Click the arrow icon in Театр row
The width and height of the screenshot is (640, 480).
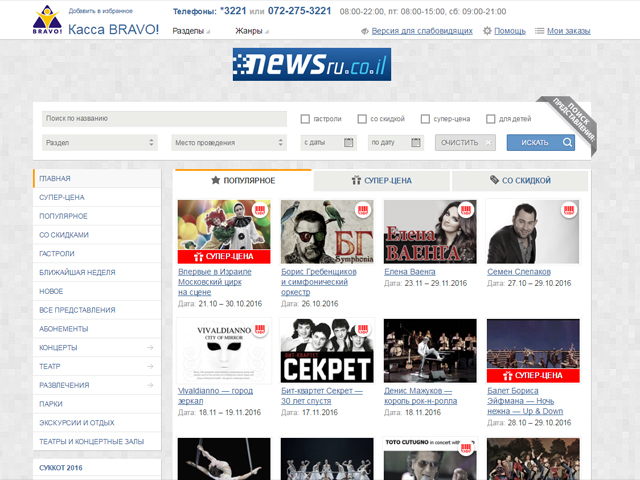point(149,366)
